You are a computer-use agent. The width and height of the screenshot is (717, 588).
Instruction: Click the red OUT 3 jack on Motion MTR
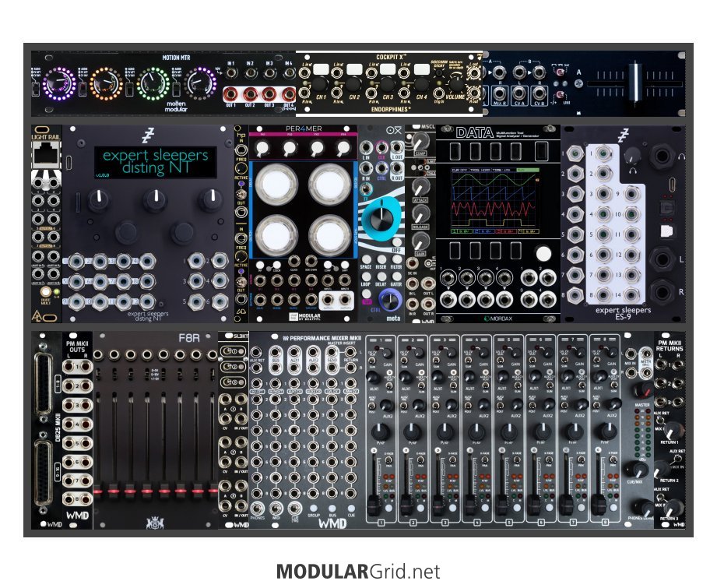(269, 95)
